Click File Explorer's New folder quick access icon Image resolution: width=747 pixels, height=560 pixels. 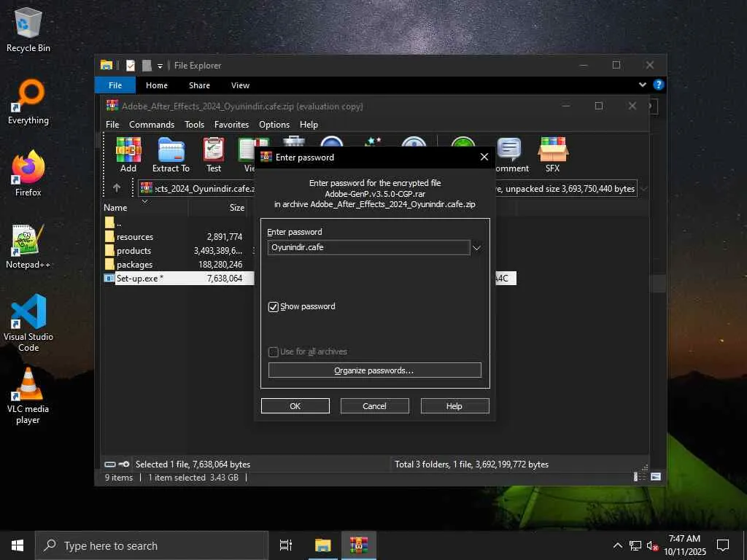click(147, 65)
